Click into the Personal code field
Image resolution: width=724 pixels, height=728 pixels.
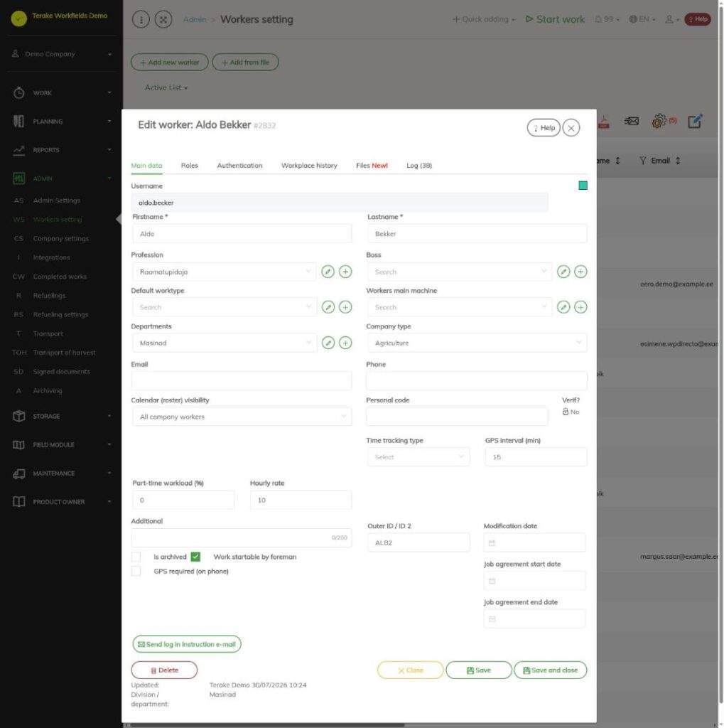(x=457, y=417)
